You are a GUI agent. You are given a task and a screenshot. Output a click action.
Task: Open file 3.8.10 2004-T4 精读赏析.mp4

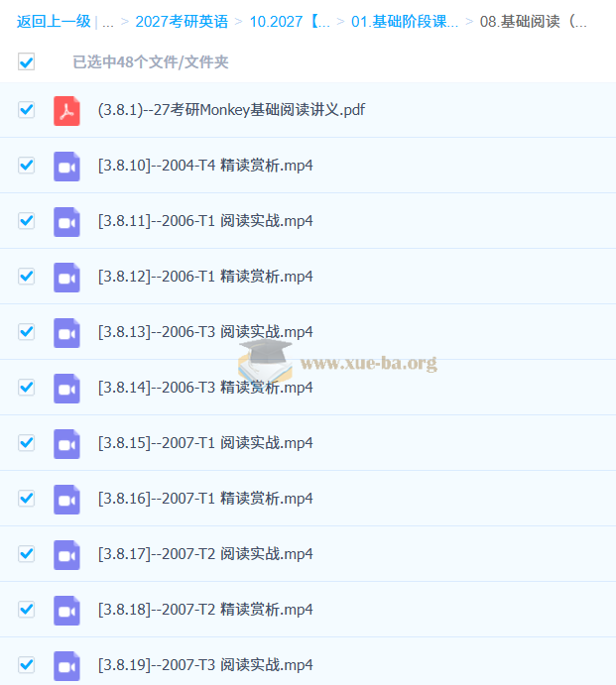[205, 166]
